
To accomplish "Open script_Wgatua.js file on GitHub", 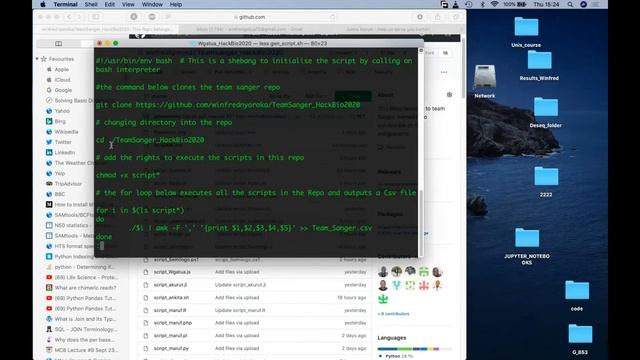I will tap(172, 272).
